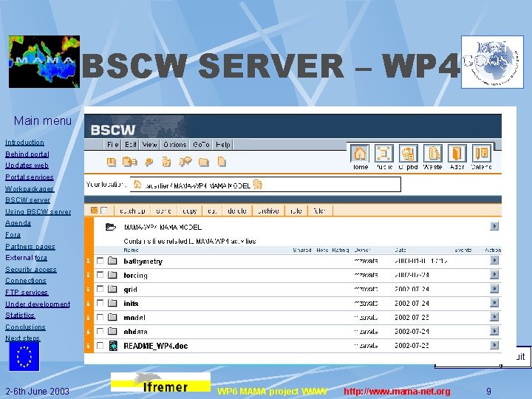
Task: Check the bathymetry checkbox
Action: (x=100, y=261)
